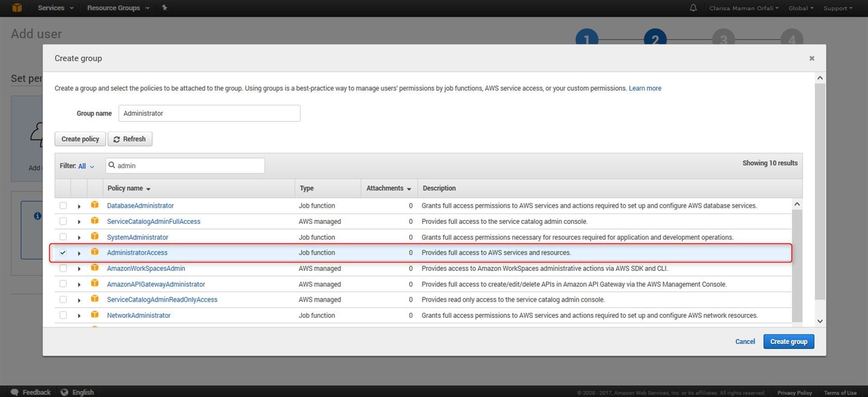Check the DatabaseAdministrator policy checkbox
Screen dimensions: 868x397
click(63, 206)
